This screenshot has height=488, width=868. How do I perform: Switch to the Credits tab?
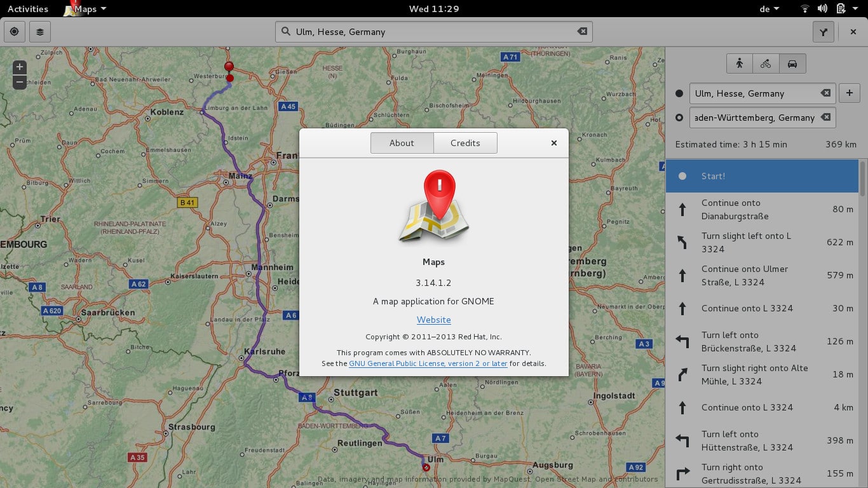coord(465,143)
